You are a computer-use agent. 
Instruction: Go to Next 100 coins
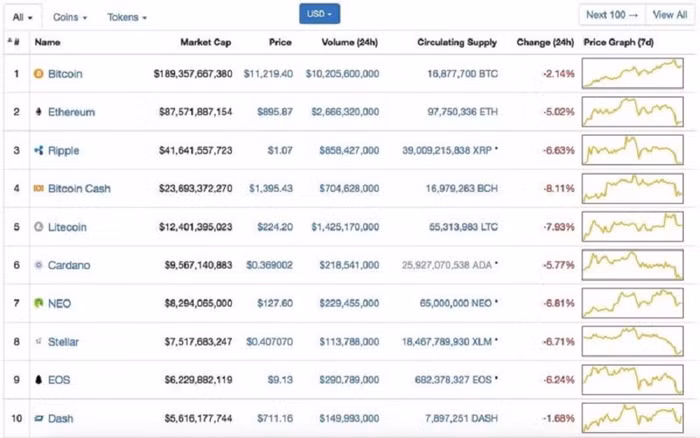pyautogui.click(x=611, y=15)
